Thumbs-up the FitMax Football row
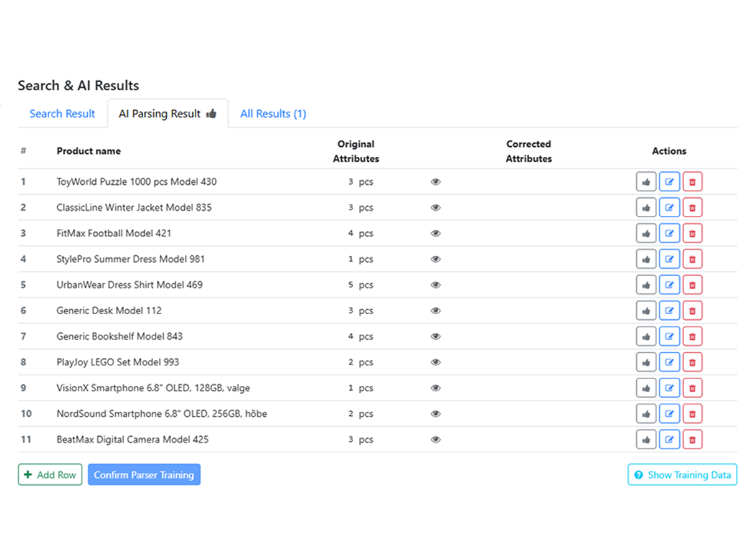Image resolution: width=747 pixels, height=560 pixels. coord(646,233)
